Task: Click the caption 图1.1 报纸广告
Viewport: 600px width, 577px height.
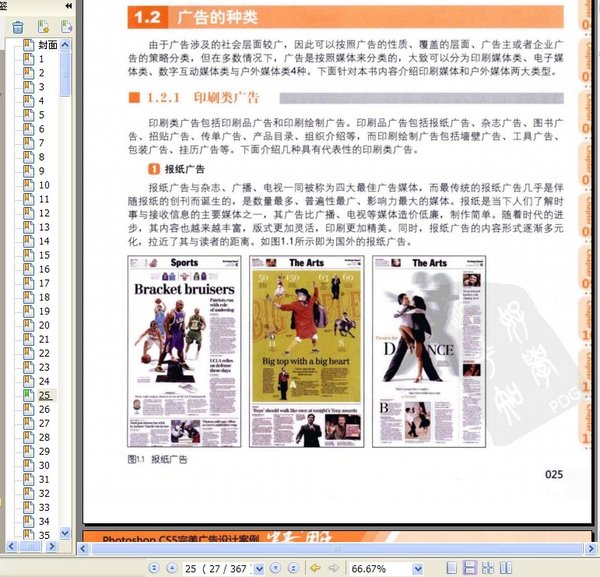Action: click(x=157, y=459)
